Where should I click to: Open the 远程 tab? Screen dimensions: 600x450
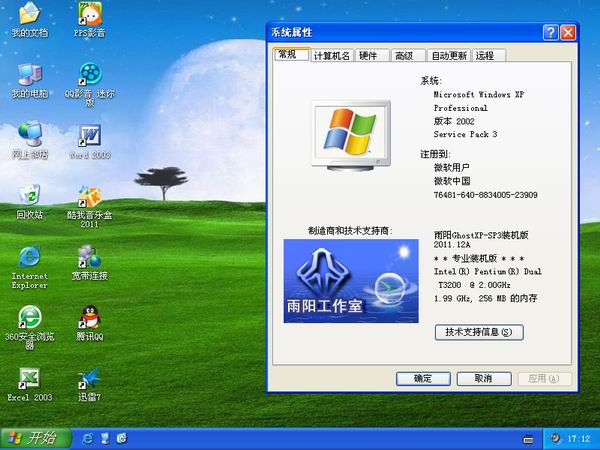coord(489,56)
